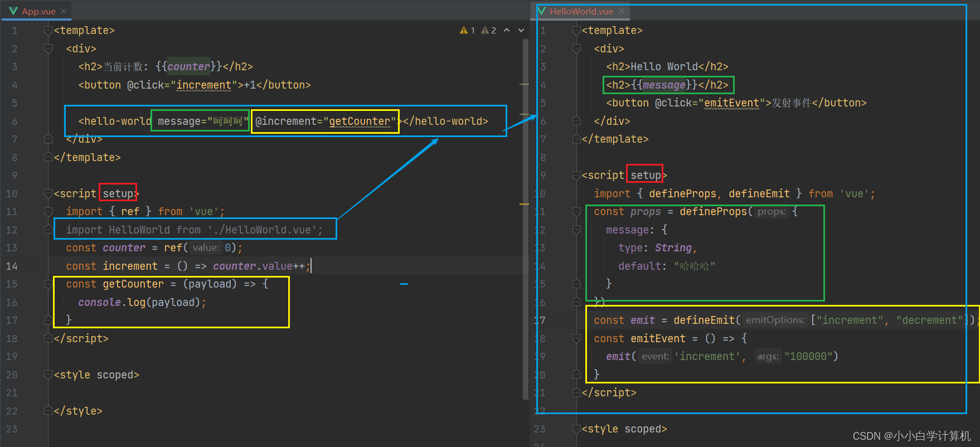Click the yellow warning count indicator showing 1
Screen dimensions: 980x447
point(467,30)
